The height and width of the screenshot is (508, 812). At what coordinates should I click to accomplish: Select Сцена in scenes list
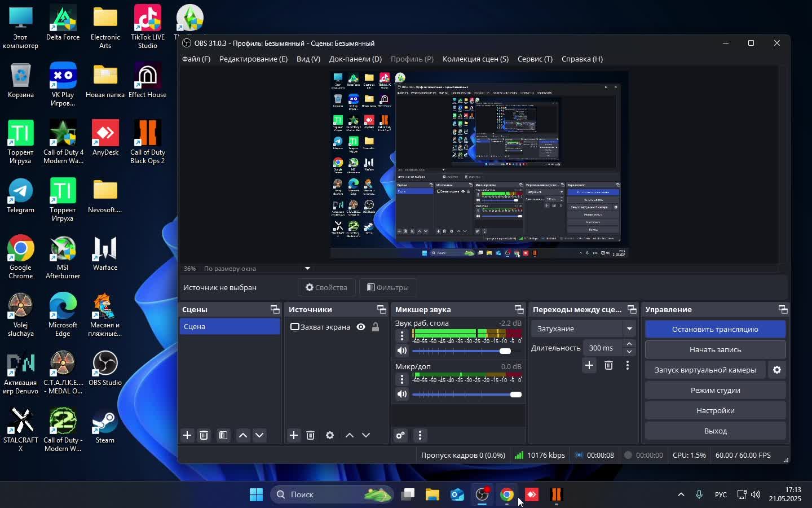[230, 327]
